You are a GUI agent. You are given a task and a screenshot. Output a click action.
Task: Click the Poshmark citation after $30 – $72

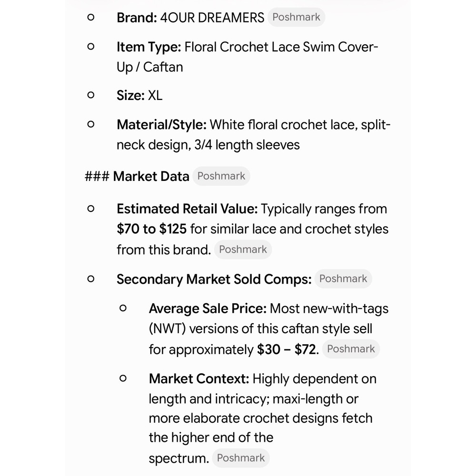pos(351,349)
